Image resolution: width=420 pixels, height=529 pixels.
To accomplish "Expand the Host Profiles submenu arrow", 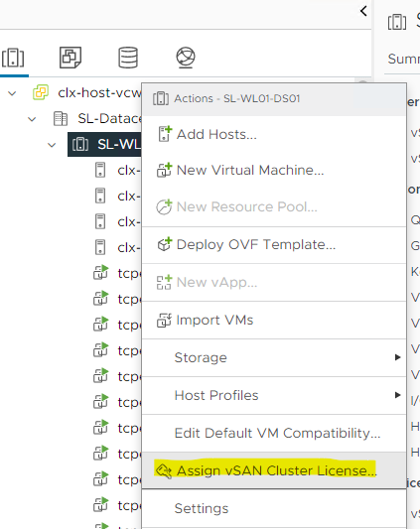I will 398,395.
